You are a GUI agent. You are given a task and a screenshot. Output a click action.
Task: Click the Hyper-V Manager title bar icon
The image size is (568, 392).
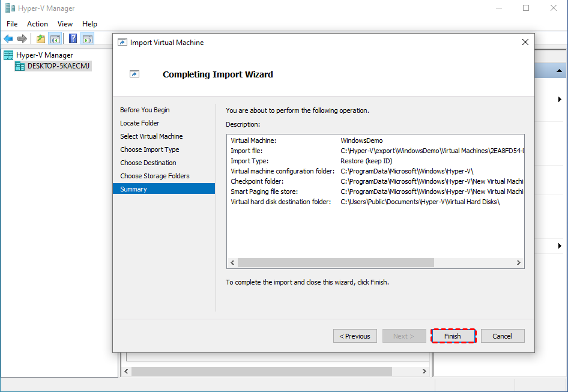coord(10,8)
